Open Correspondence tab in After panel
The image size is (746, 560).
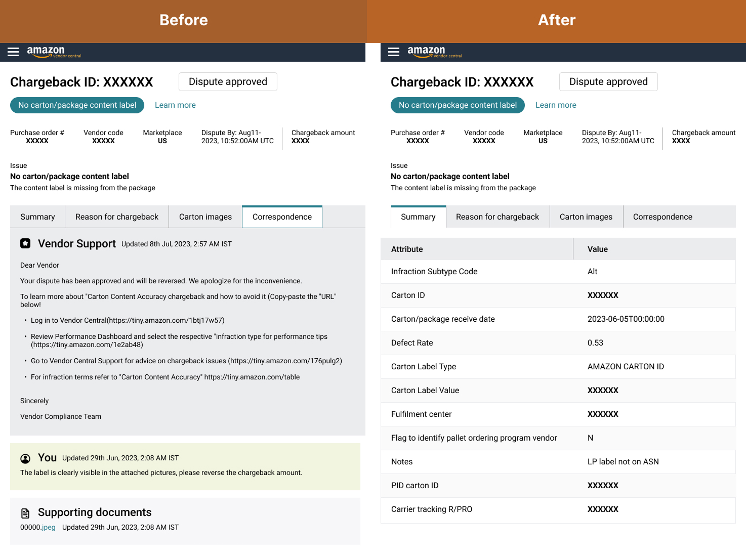(x=662, y=217)
